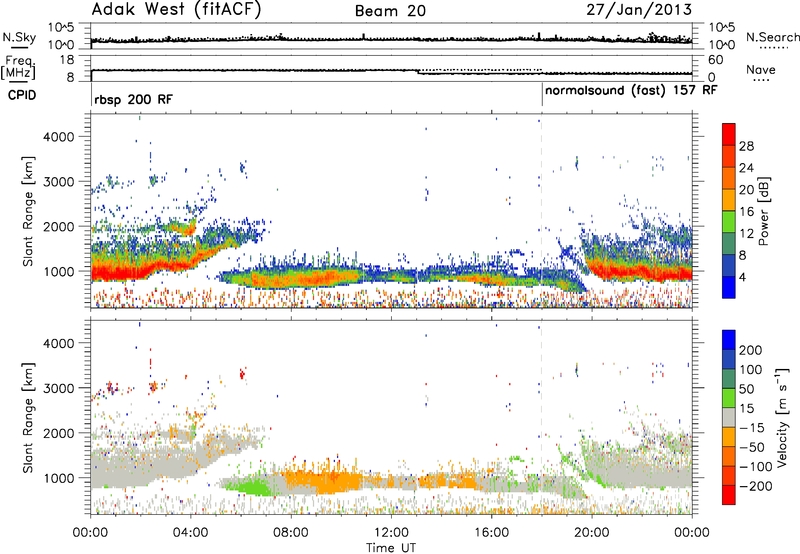Click the '24' power color bar label
This screenshot has height=554, width=800.
(x=746, y=168)
